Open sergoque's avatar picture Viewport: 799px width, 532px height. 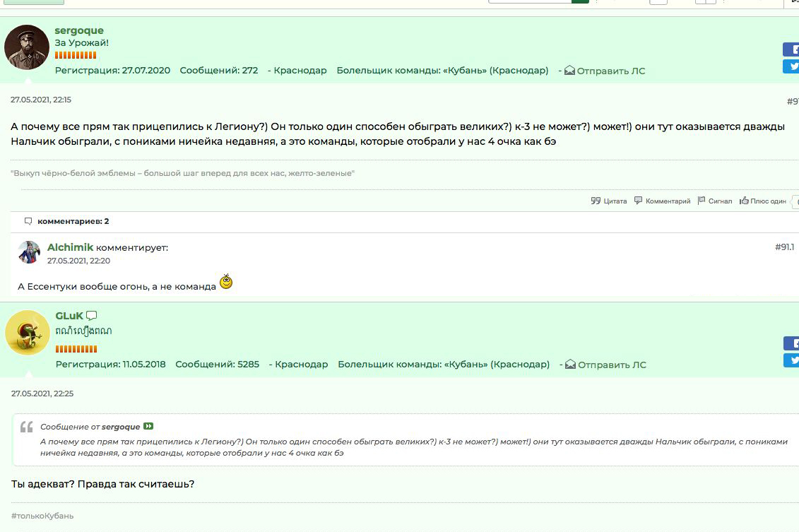tap(27, 47)
